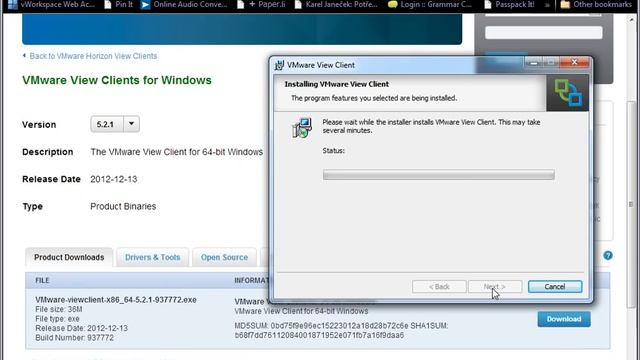Click the search field in the page sidebar
640x360 pixels.
(x=544, y=33)
